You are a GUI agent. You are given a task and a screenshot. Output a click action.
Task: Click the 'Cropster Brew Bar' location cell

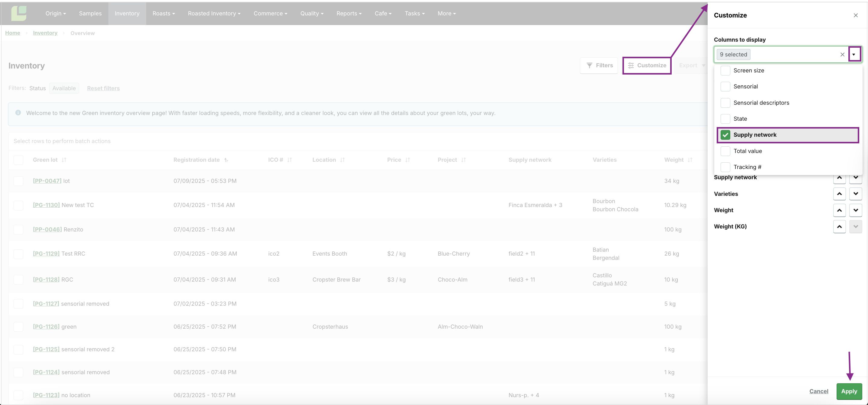[336, 280]
